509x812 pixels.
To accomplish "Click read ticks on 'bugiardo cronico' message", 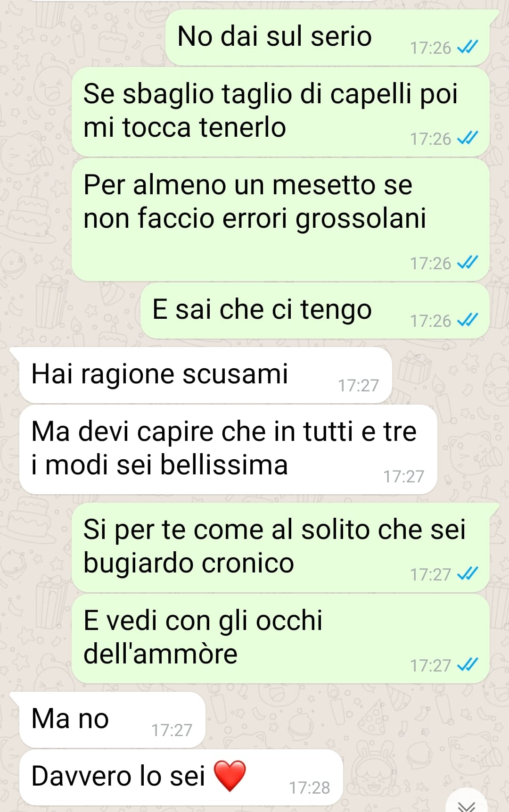I will click(468, 574).
